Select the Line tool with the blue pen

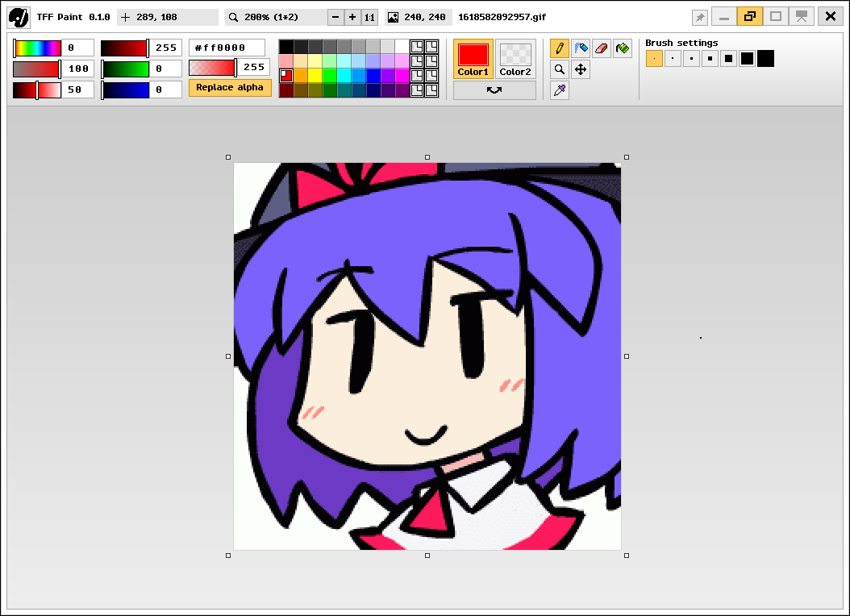[581, 48]
